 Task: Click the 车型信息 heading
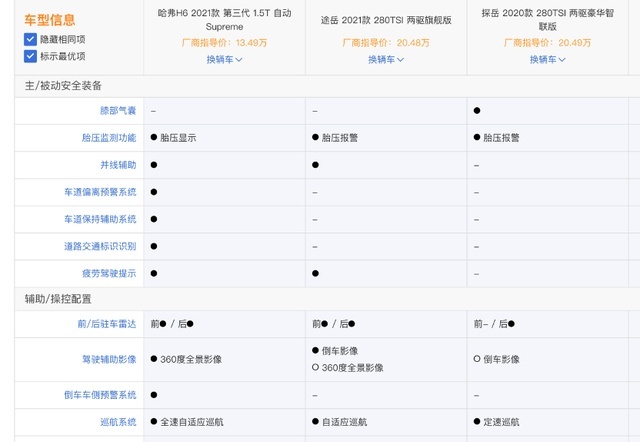pyautogui.click(x=50, y=20)
